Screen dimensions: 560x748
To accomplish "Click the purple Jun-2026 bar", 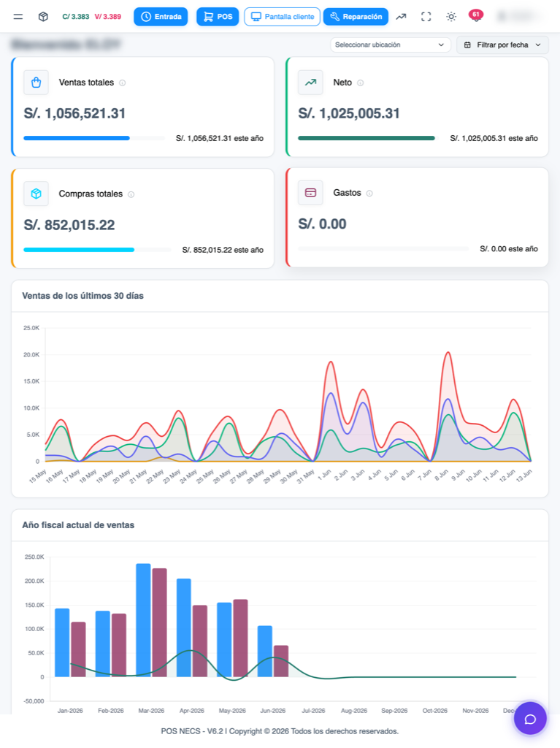I will click(x=281, y=661).
